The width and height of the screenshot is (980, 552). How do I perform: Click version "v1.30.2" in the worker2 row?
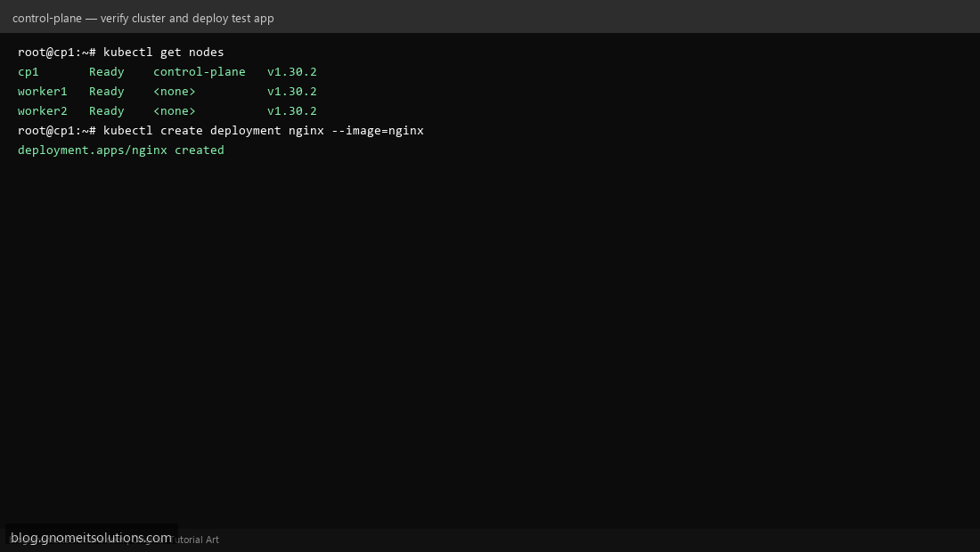click(292, 110)
